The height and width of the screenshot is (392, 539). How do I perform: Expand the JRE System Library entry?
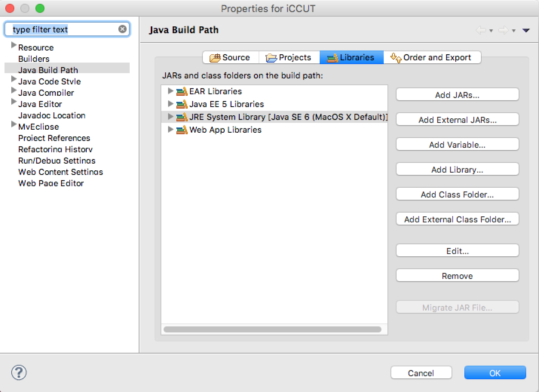coord(170,117)
